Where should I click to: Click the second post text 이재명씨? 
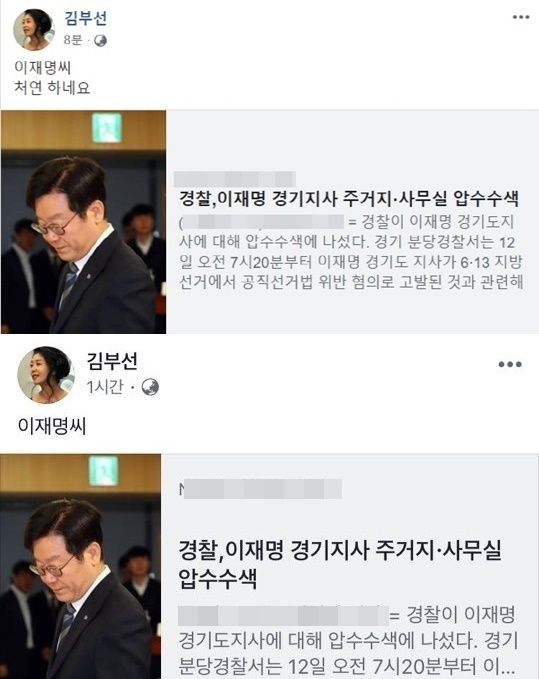click(x=52, y=426)
